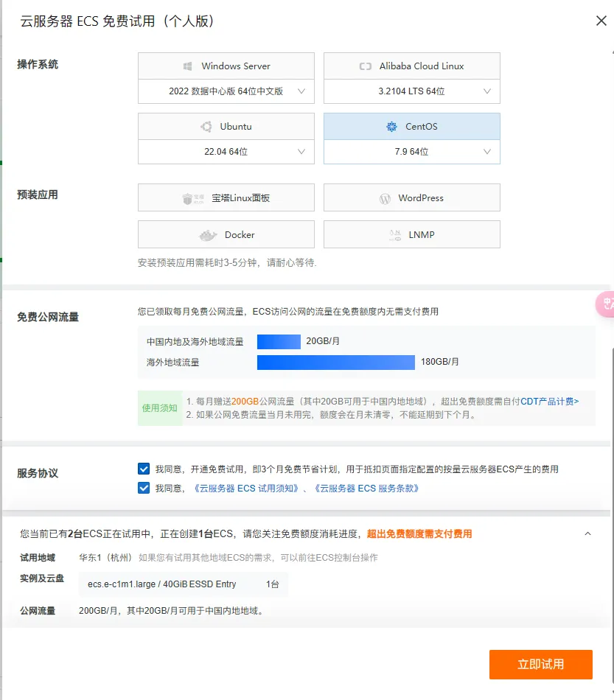Click the 180GB/月 overseas traffic bar

[x=336, y=362]
